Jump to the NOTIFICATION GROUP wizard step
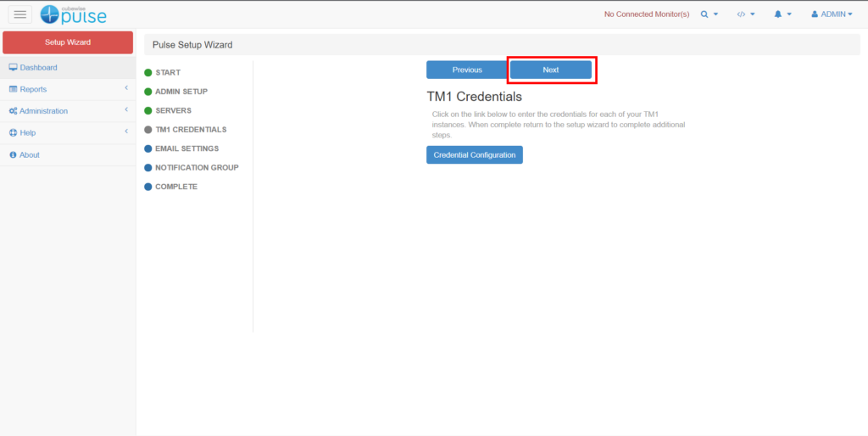 197,167
